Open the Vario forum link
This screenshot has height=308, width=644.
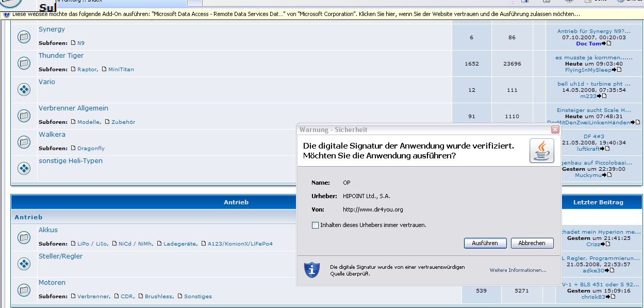[x=47, y=82]
